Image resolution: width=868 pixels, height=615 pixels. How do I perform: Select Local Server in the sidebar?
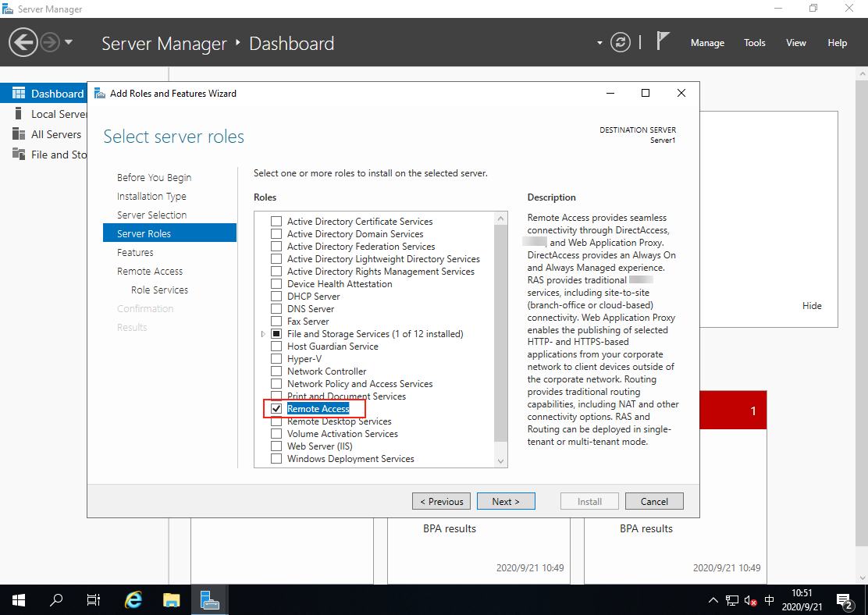[44, 114]
